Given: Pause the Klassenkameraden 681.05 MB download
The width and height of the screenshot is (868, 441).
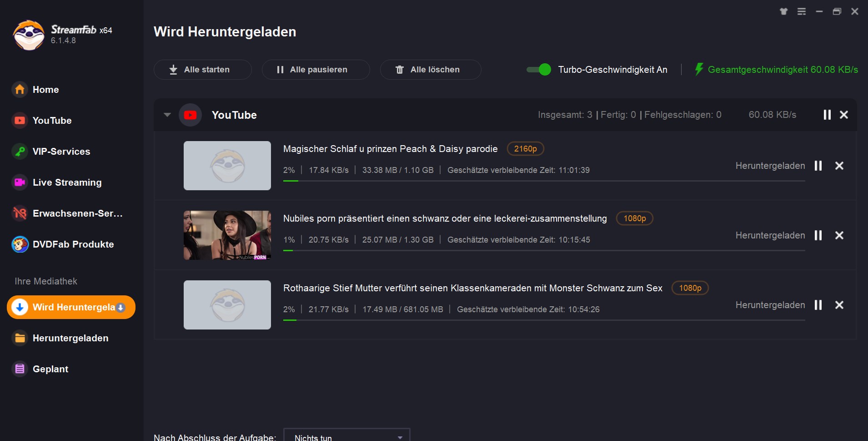Looking at the screenshot, I should pyautogui.click(x=818, y=305).
